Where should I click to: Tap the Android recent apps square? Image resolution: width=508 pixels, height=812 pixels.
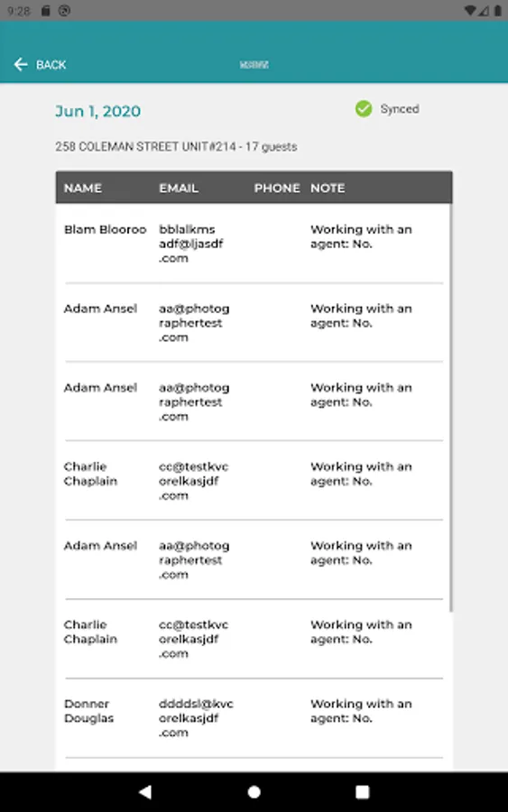pos(363,792)
